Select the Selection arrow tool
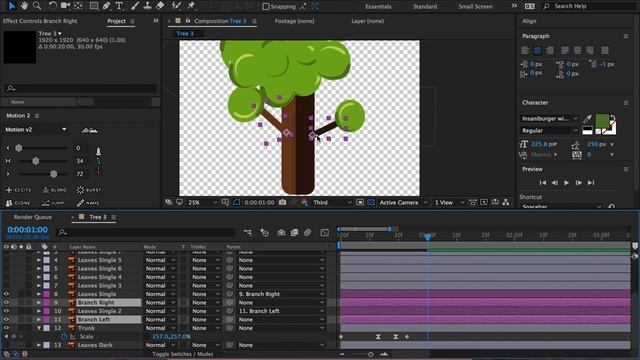640x360 pixels. (x=11, y=6)
